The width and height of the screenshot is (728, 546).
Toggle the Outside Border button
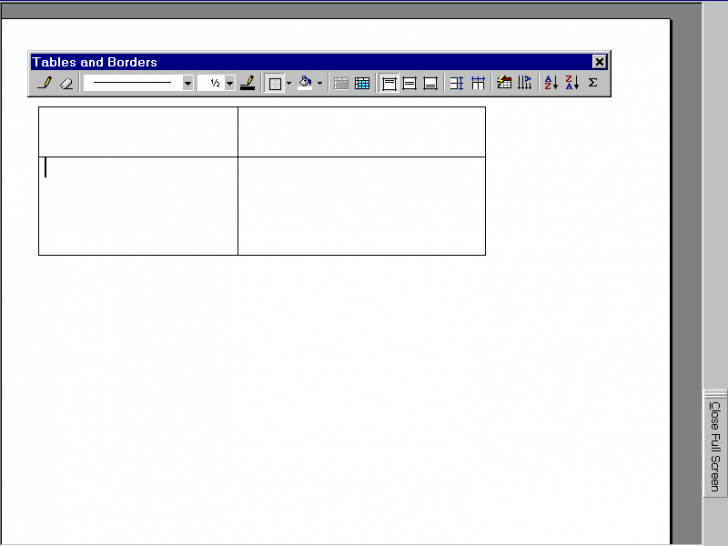(x=275, y=84)
